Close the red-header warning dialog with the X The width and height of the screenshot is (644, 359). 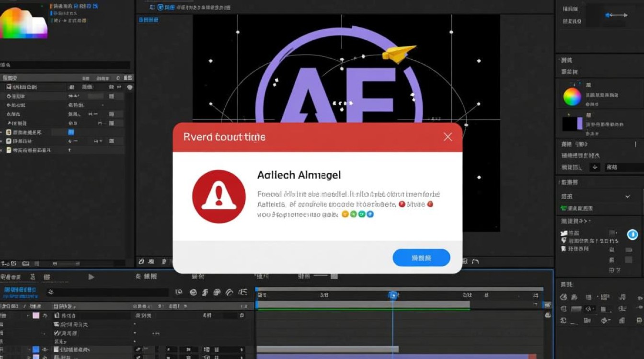point(448,137)
